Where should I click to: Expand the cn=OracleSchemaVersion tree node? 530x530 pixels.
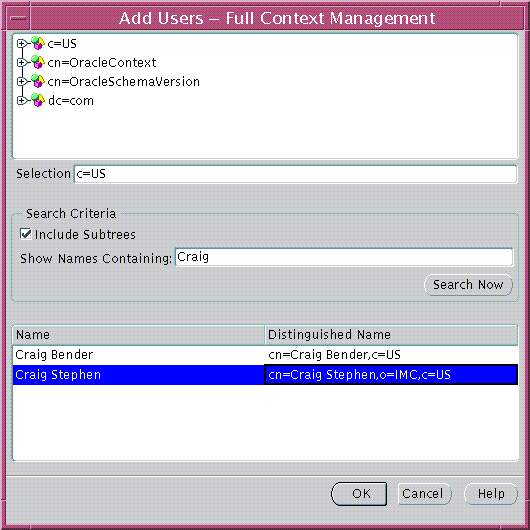(x=22, y=81)
